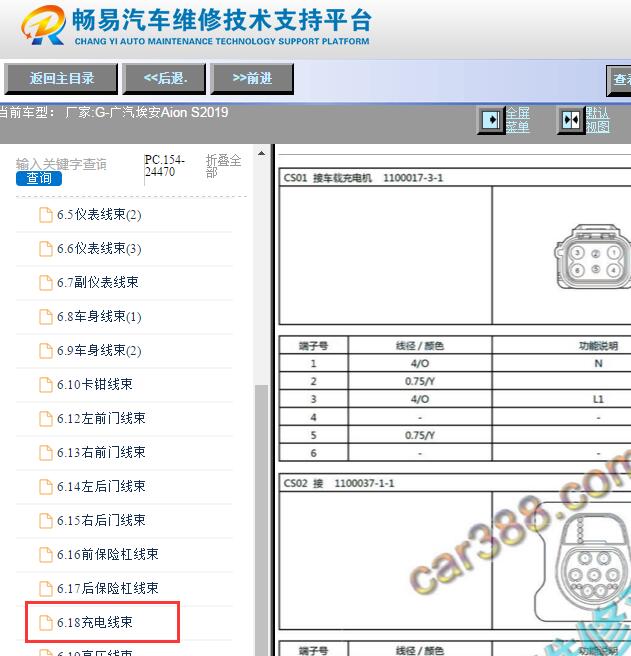This screenshot has height=656, width=631.
Task: Click page icon beside 6.8车身线束(1)
Action: pos(46,317)
